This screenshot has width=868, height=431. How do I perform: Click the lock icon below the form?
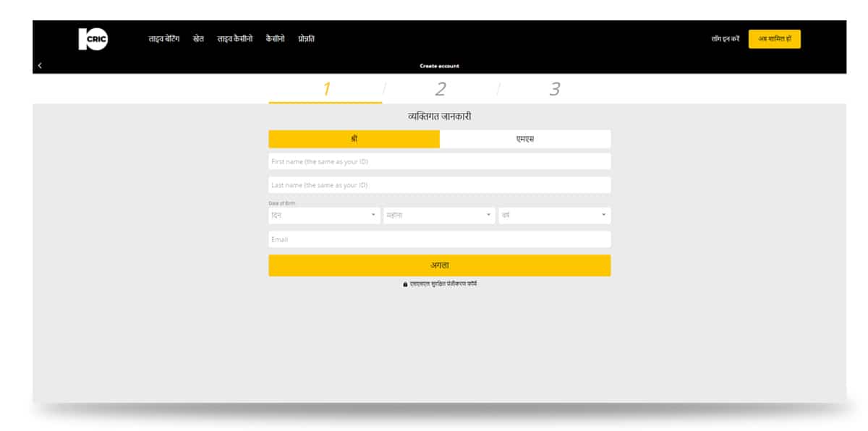(x=405, y=284)
